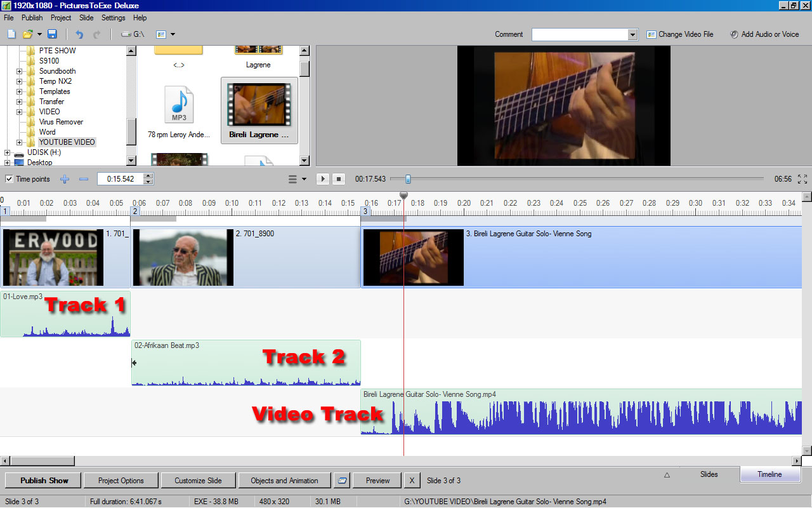The height and width of the screenshot is (508, 812).
Task: Click the New project icon
Action: tap(11, 34)
